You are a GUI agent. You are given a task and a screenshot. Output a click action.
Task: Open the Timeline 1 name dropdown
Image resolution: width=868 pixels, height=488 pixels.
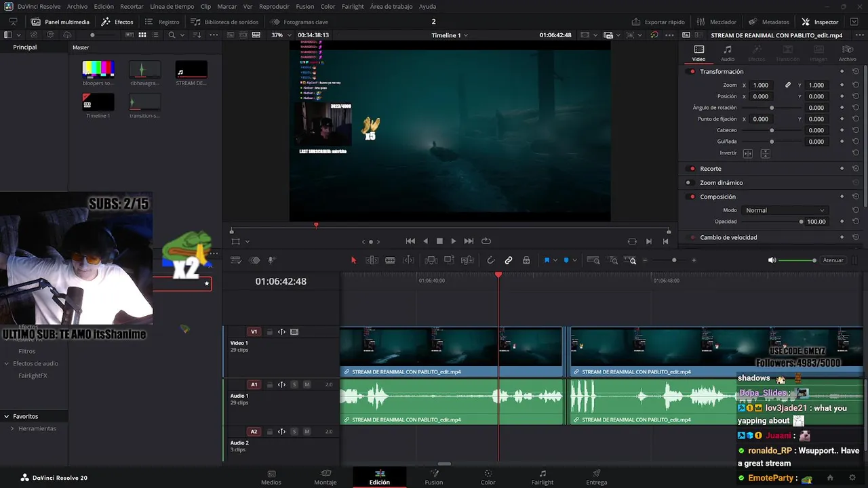450,35
